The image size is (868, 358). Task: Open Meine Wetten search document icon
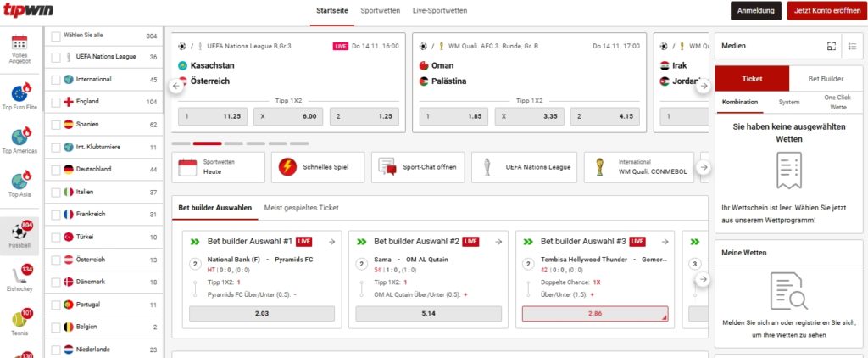click(x=789, y=291)
